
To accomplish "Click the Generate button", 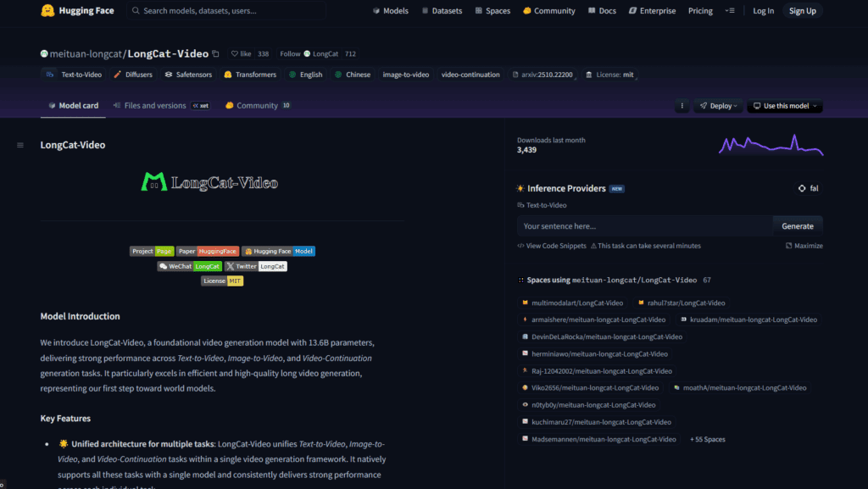I will (797, 226).
